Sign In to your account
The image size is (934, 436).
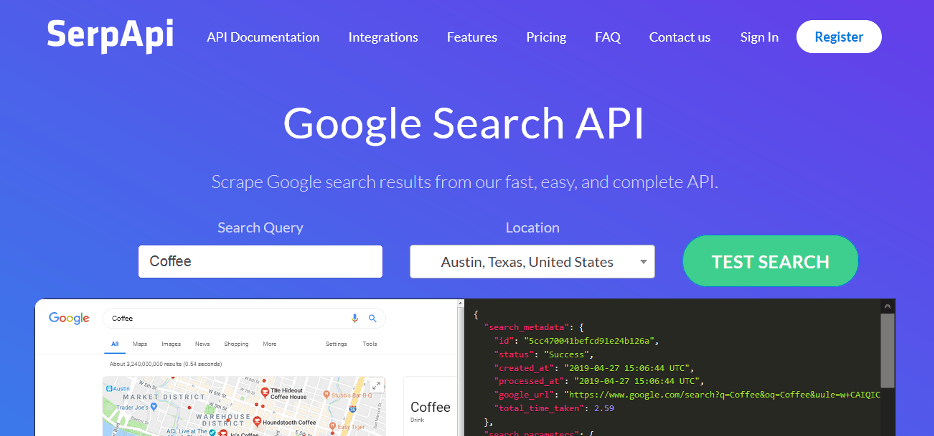(x=759, y=37)
